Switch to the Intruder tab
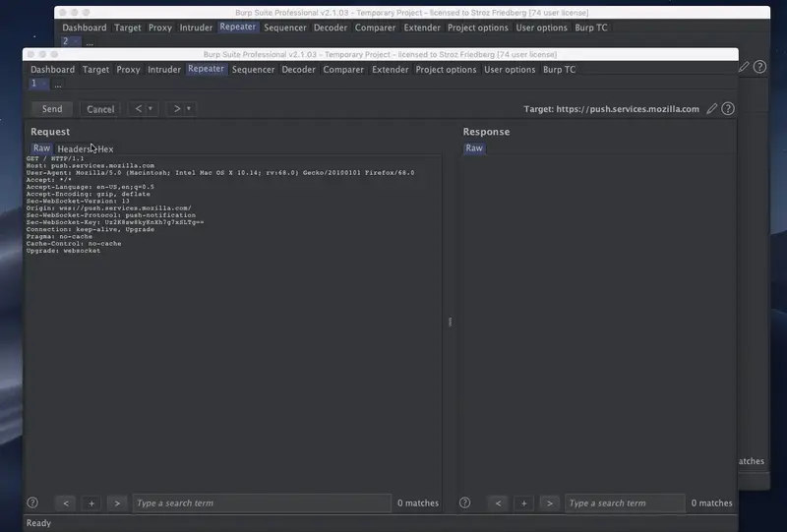The height and width of the screenshot is (532, 787). click(164, 70)
